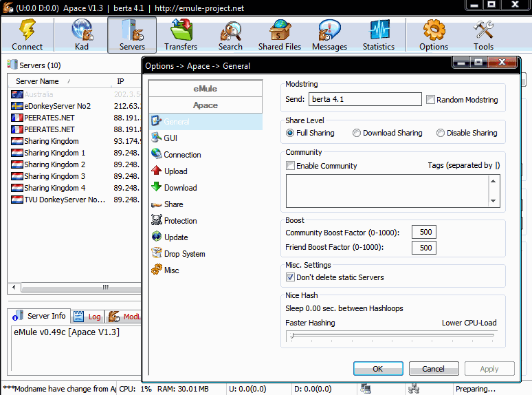Click the Cancel button

pyautogui.click(x=434, y=369)
